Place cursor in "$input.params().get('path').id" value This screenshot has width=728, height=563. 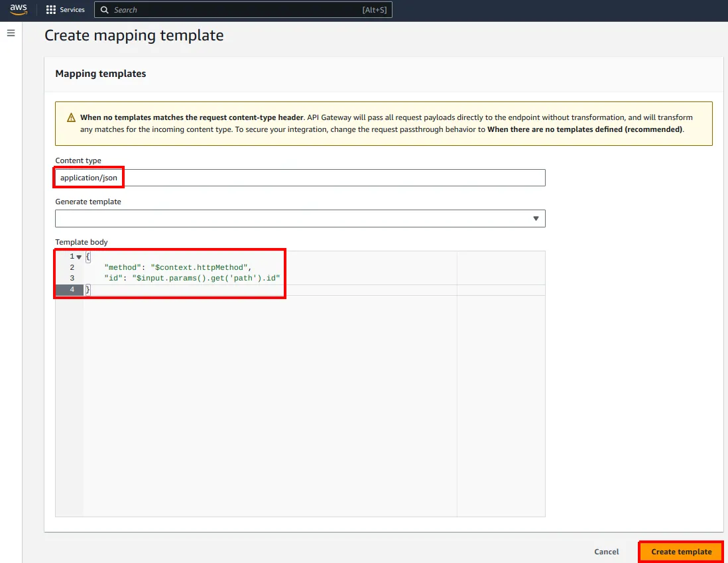pos(206,279)
